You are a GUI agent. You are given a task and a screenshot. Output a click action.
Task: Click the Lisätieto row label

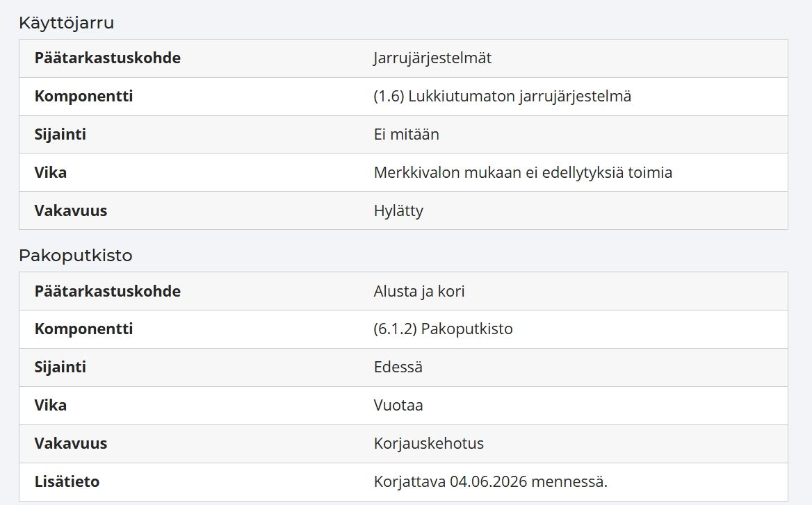click(x=67, y=482)
